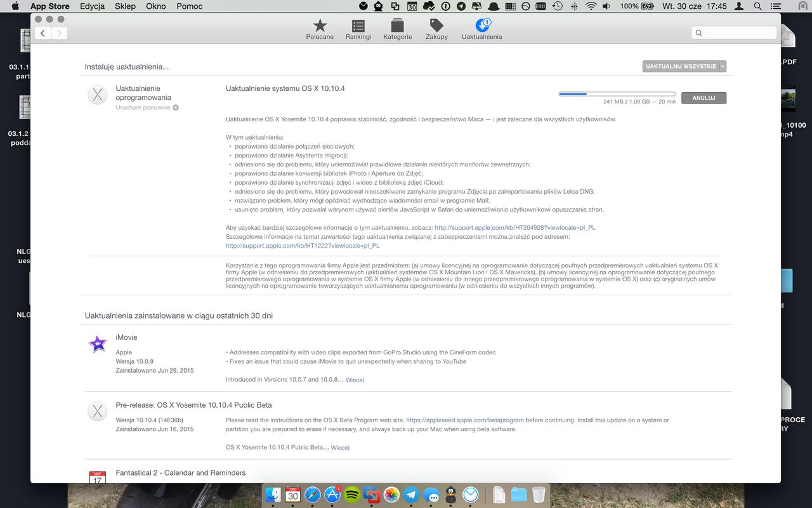The width and height of the screenshot is (812, 508).
Task: Click the App Store search field
Action: (x=734, y=33)
